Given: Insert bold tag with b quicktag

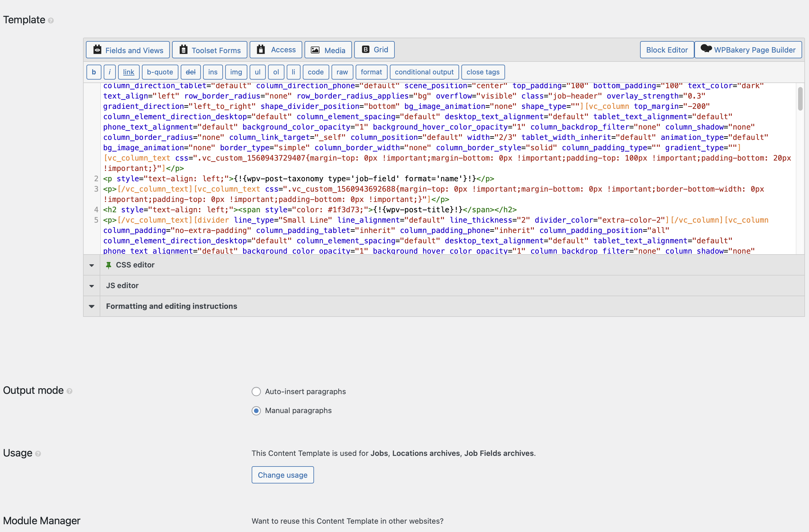Looking at the screenshot, I should point(93,72).
